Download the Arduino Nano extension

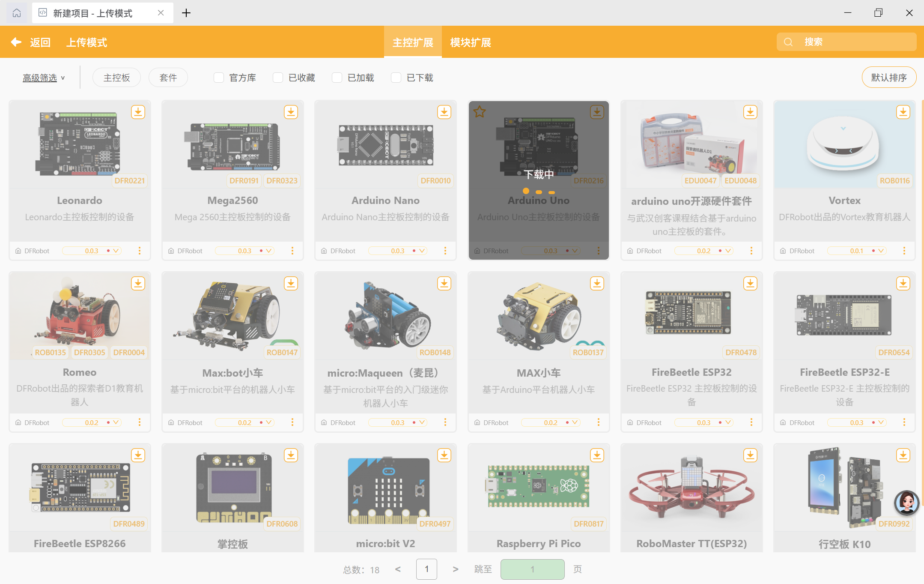point(444,112)
